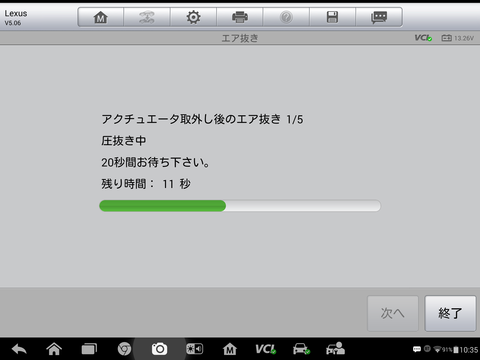480x360 pixels.
Task: Tap the 終了 button
Action: click(450, 313)
